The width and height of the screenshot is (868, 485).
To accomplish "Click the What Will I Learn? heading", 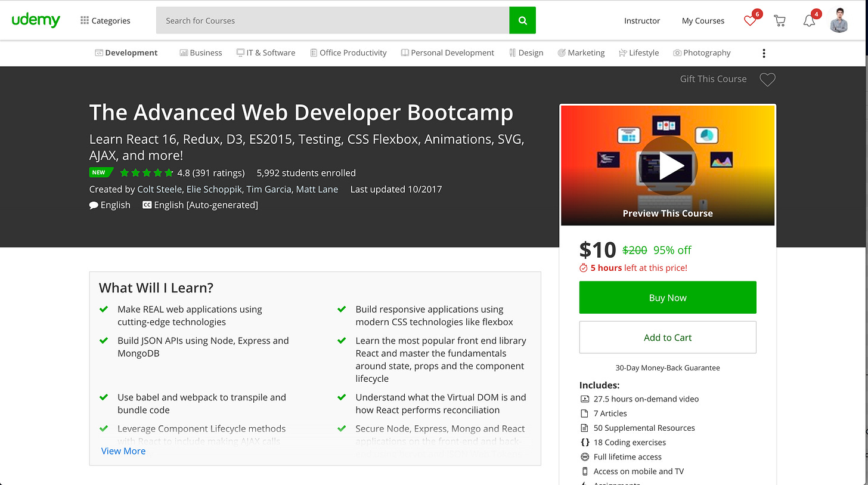I will pyautogui.click(x=156, y=288).
